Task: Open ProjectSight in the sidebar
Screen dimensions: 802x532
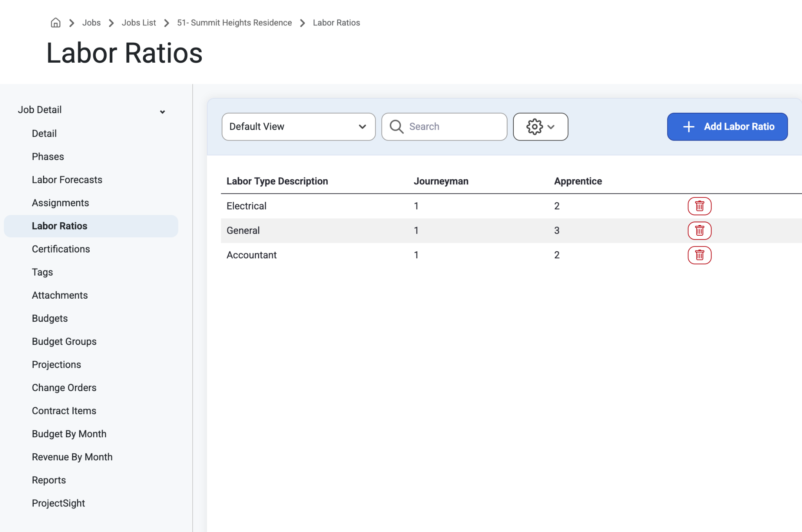Action: click(x=58, y=503)
